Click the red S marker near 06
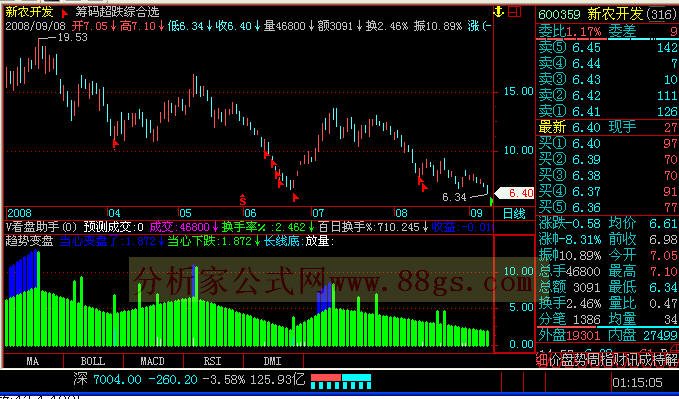The height and width of the screenshot is (399, 679). [243, 200]
